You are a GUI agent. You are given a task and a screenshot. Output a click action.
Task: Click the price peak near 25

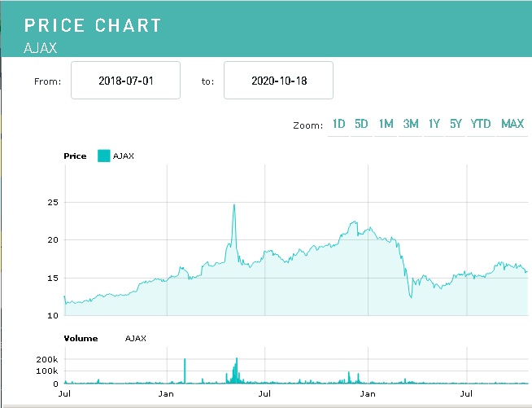(x=234, y=205)
